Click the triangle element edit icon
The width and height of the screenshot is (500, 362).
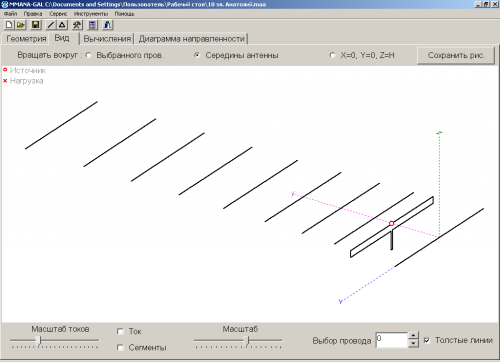point(62,25)
